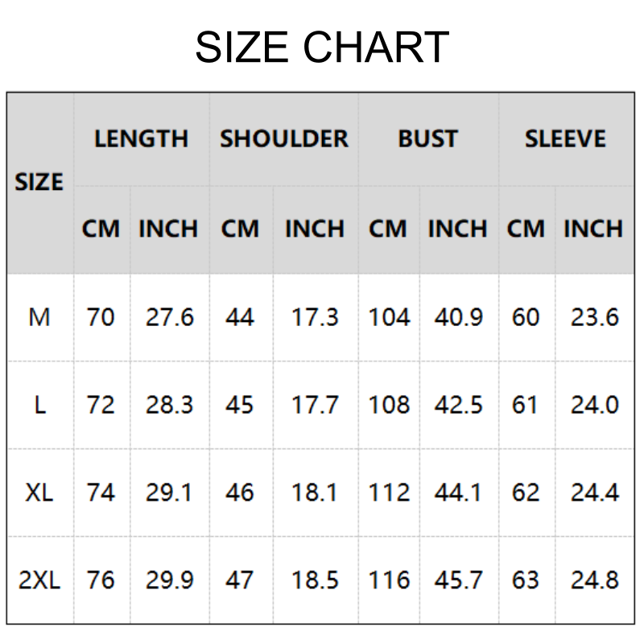Select the SIZE header cell

coord(39,182)
